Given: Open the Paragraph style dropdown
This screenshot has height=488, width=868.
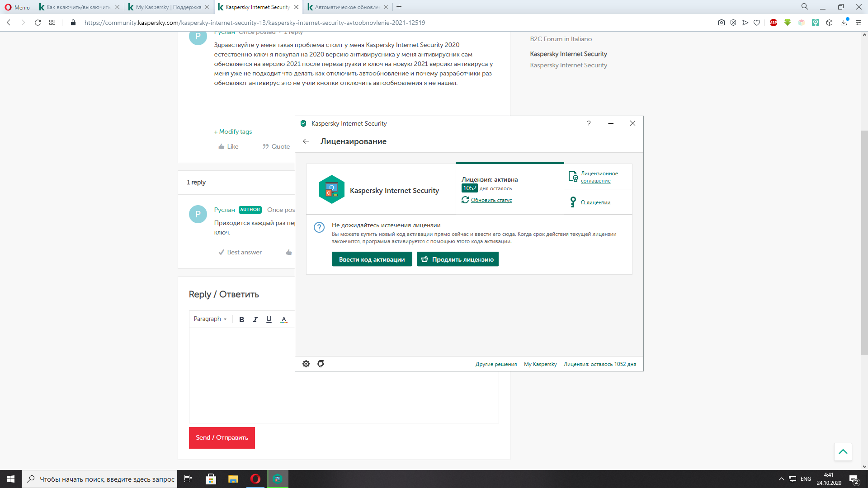Looking at the screenshot, I should 210,319.
